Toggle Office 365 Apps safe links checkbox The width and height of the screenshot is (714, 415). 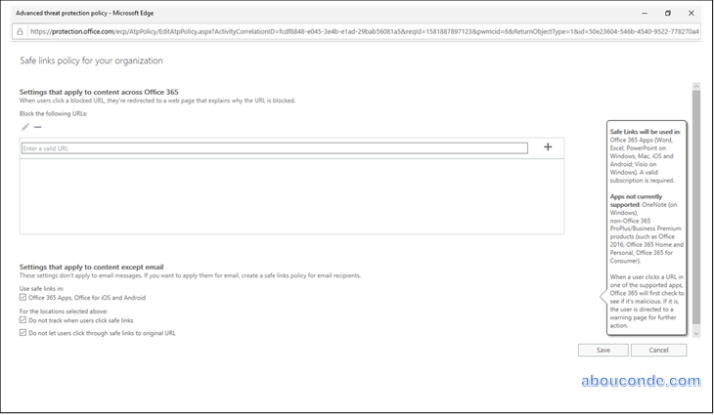[x=24, y=297]
